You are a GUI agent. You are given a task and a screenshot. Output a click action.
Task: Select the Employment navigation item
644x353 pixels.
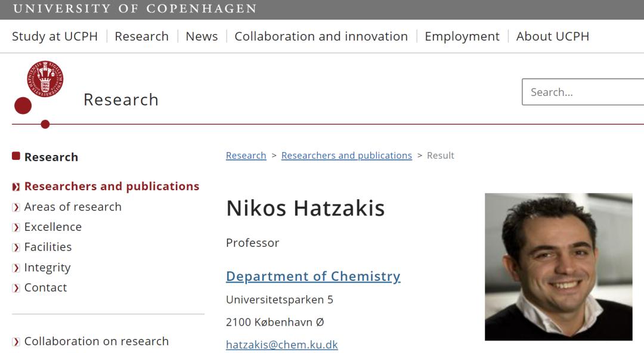pos(462,36)
